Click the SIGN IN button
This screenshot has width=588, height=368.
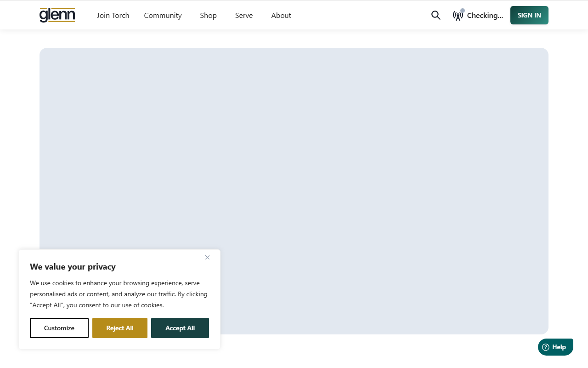point(529,15)
